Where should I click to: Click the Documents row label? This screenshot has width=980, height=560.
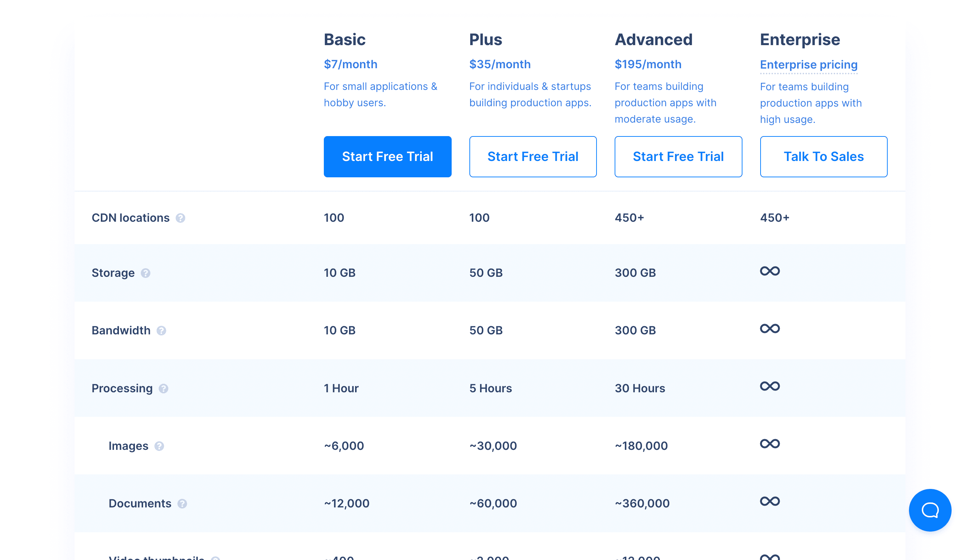click(140, 504)
